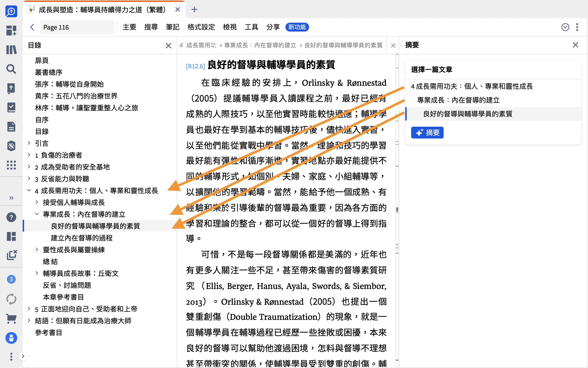The image size is (588, 368).
Task: Close the 摘要 summary panel
Action: pos(575,45)
